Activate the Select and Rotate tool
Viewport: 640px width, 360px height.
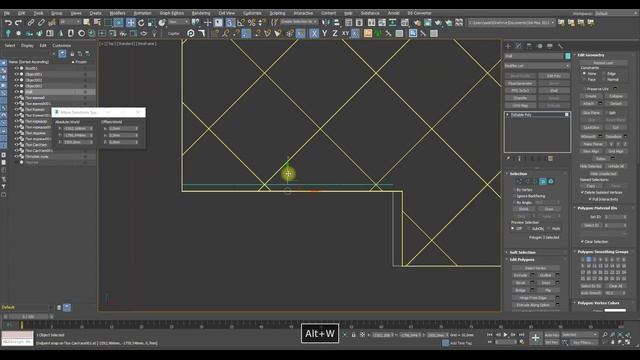[141, 22]
